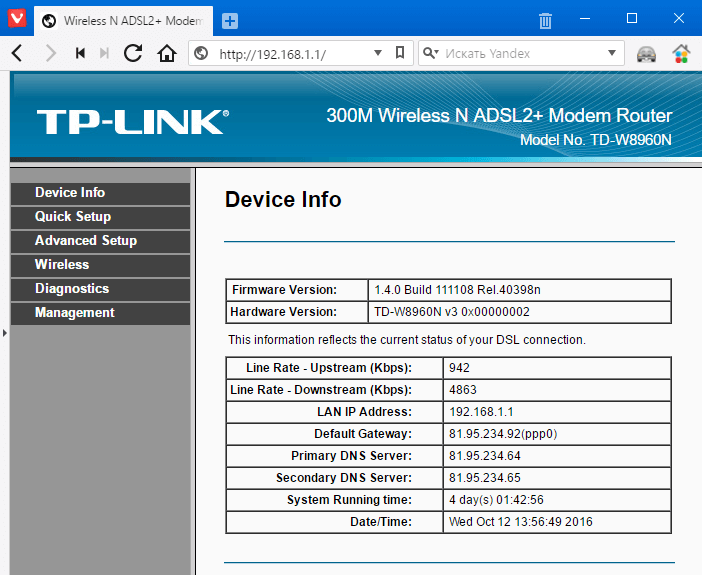The image size is (702, 575).
Task: Open the Quick Setup menu item
Action: tap(100, 217)
